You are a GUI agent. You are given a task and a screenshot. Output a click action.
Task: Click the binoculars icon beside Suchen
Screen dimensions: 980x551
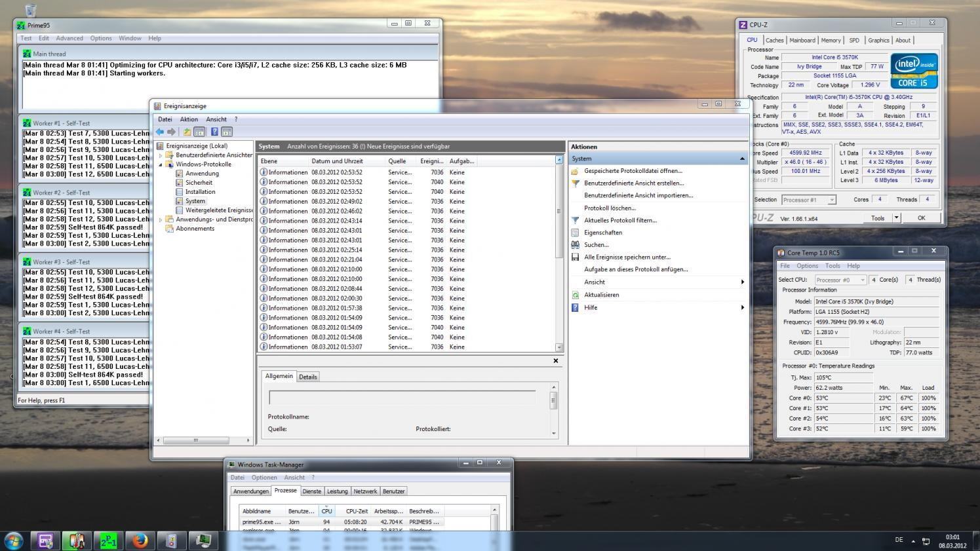tap(575, 244)
